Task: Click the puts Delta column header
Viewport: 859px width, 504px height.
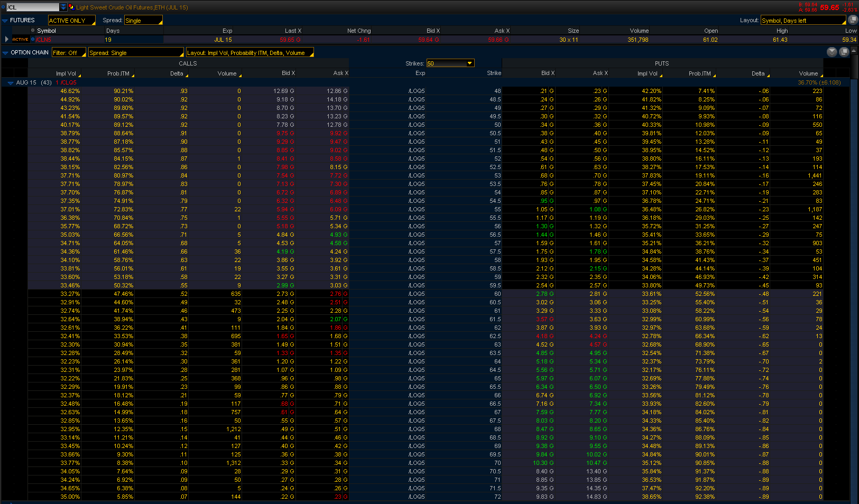Action: (x=758, y=73)
